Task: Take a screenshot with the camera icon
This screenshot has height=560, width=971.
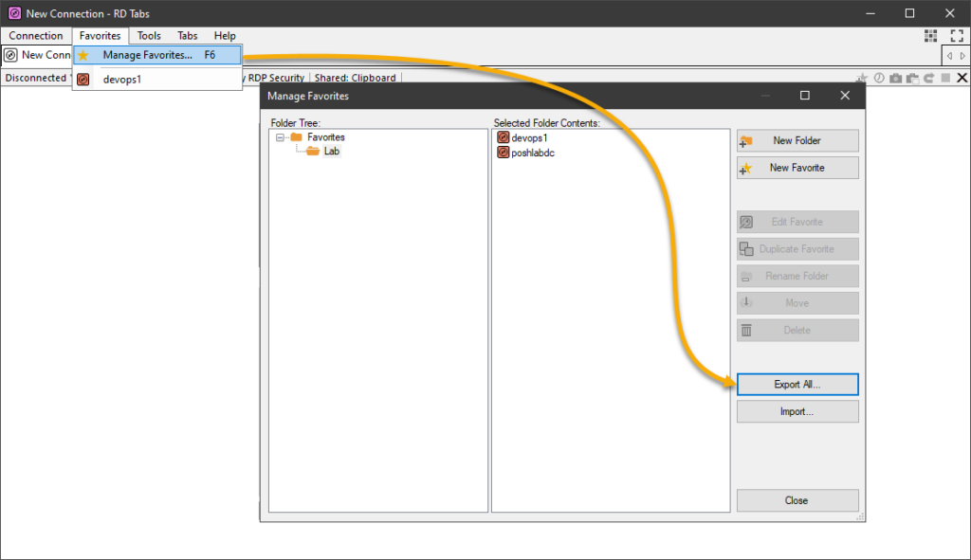Action: point(895,78)
